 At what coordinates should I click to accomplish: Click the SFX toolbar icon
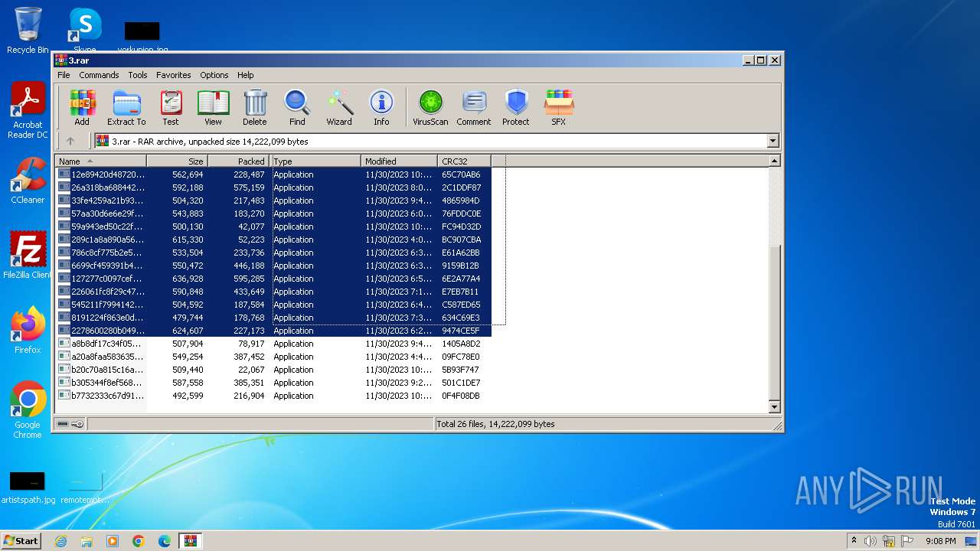coord(559,107)
